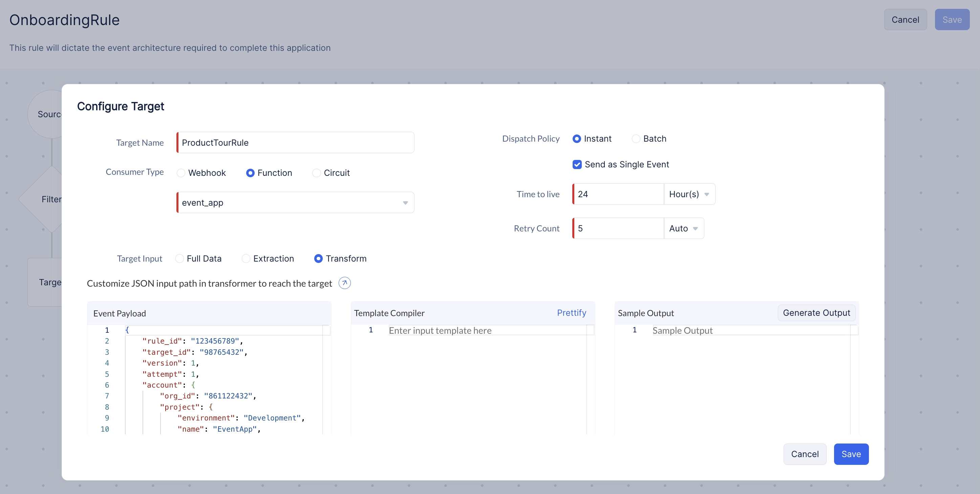Click the Sample Output editor area
This screenshot has width=980, height=494.
736,379
